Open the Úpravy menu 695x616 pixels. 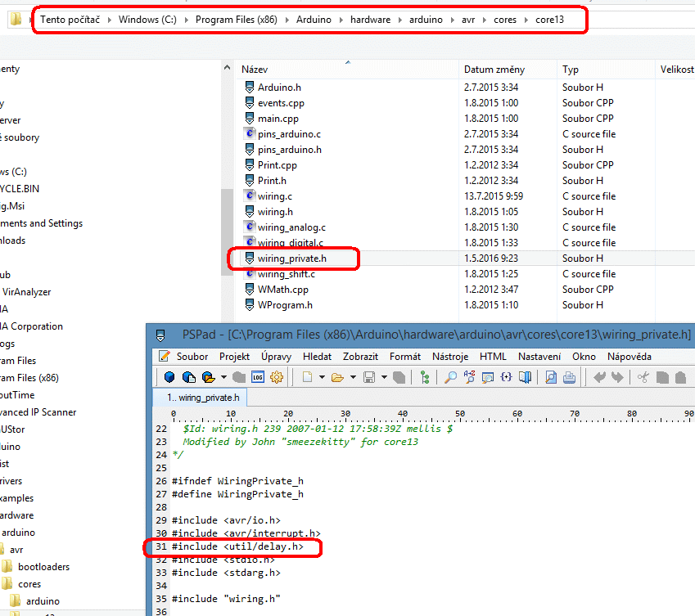(x=276, y=357)
